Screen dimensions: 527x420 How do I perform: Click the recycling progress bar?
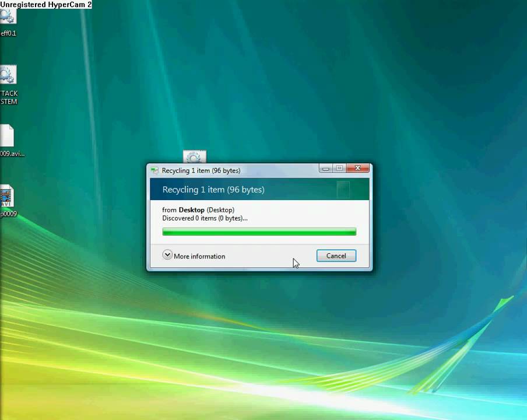[x=259, y=232]
